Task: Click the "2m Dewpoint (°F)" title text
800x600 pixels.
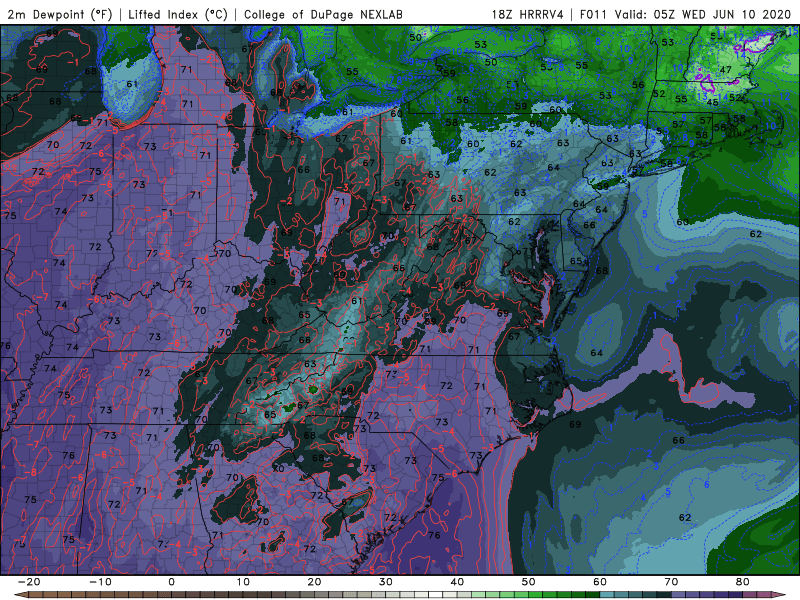Action: click(60, 14)
